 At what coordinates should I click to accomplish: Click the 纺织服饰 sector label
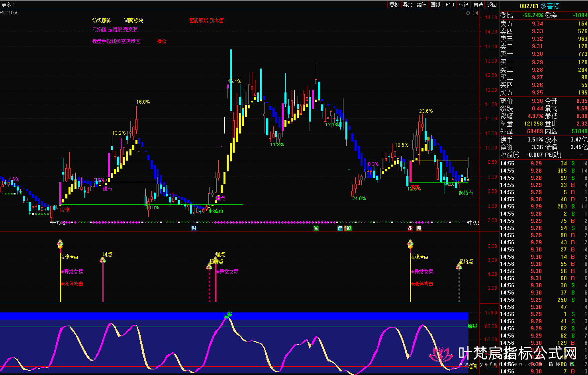(x=102, y=20)
